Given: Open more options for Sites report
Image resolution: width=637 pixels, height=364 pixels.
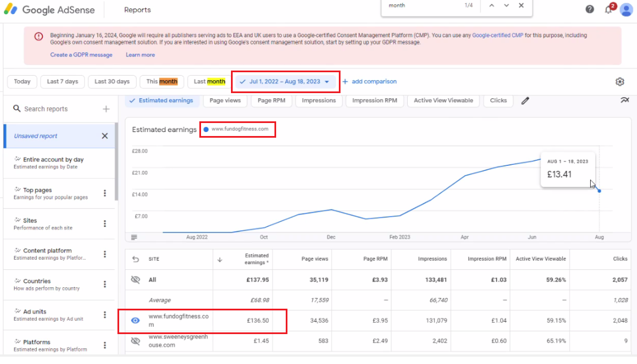Looking at the screenshot, I should point(105,223).
